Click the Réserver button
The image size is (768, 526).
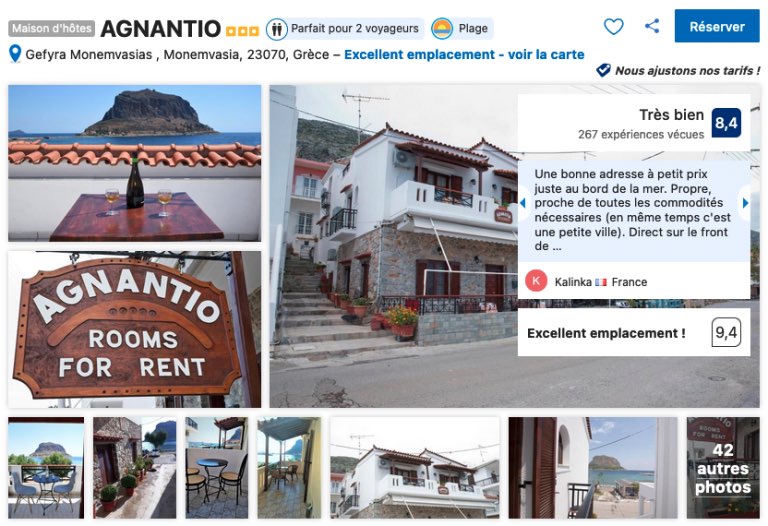pyautogui.click(x=717, y=26)
